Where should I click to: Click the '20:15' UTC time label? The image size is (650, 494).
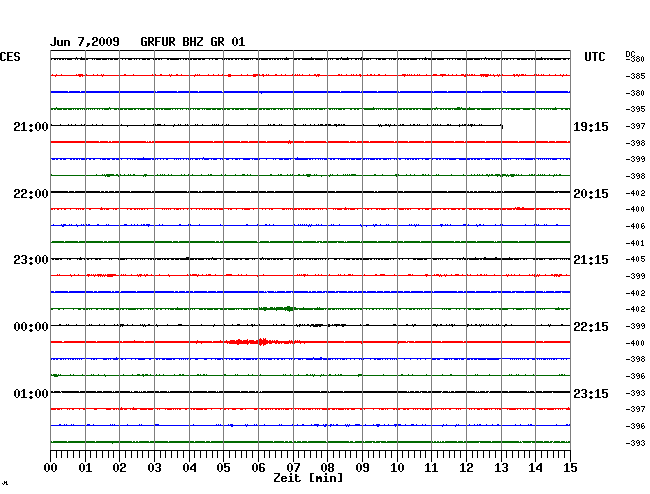591,194
